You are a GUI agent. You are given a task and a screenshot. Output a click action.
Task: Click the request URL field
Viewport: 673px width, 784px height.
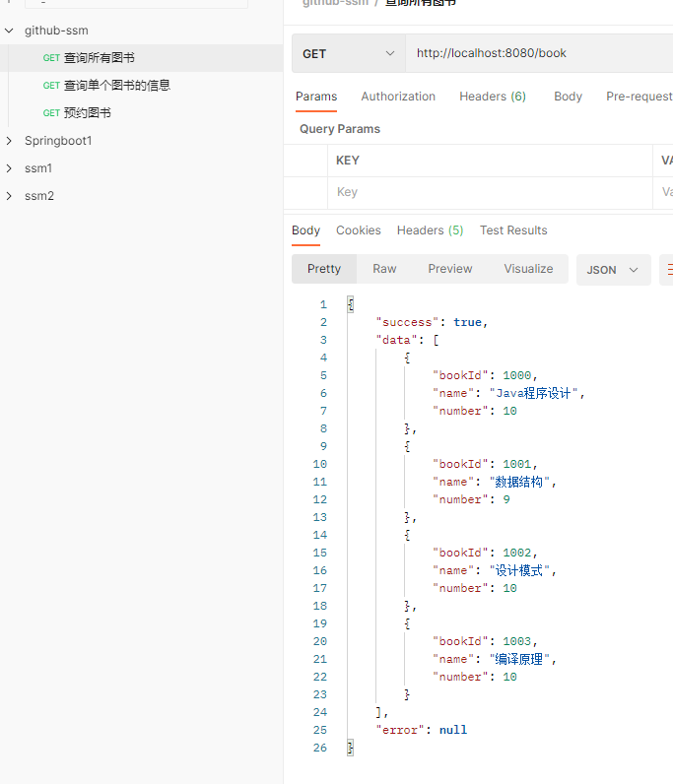coord(539,53)
